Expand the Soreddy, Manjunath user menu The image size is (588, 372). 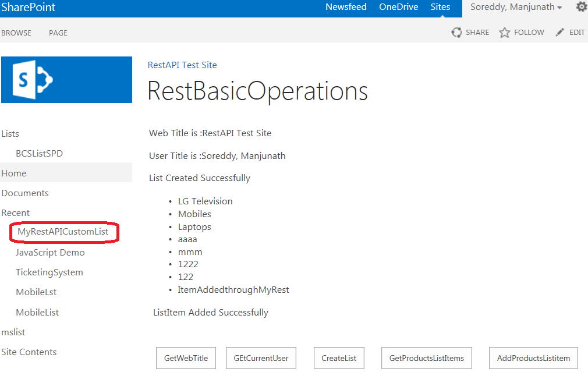coord(515,7)
